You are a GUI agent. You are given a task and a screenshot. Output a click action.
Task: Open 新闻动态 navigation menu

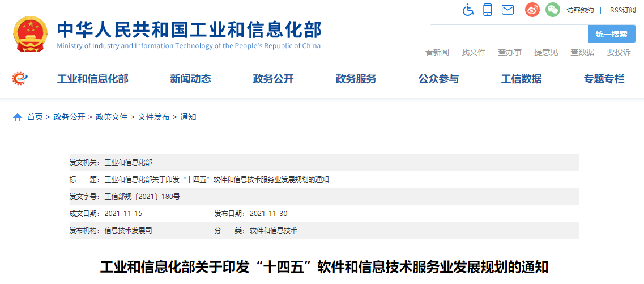pyautogui.click(x=190, y=79)
